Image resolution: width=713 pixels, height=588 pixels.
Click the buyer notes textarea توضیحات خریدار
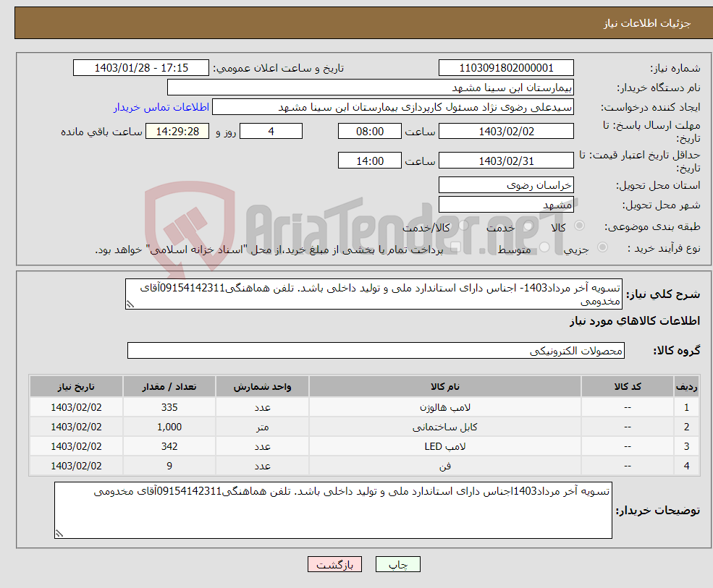(333, 511)
